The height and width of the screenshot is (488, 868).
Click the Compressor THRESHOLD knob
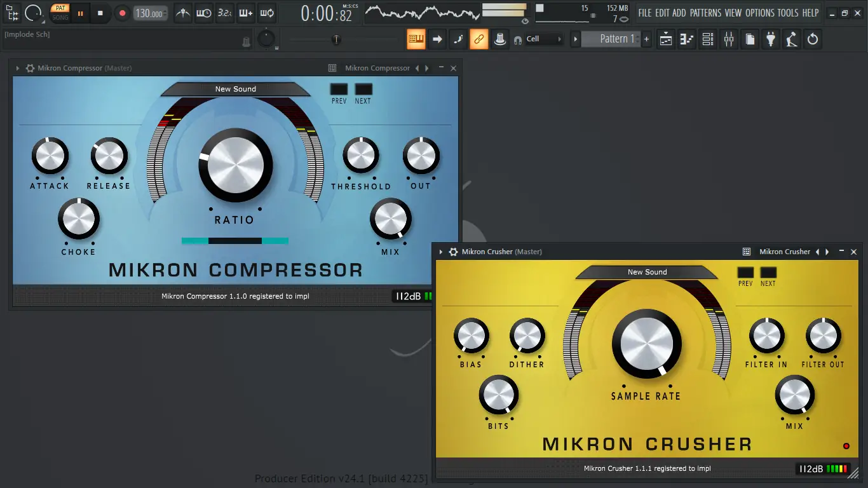(x=361, y=156)
